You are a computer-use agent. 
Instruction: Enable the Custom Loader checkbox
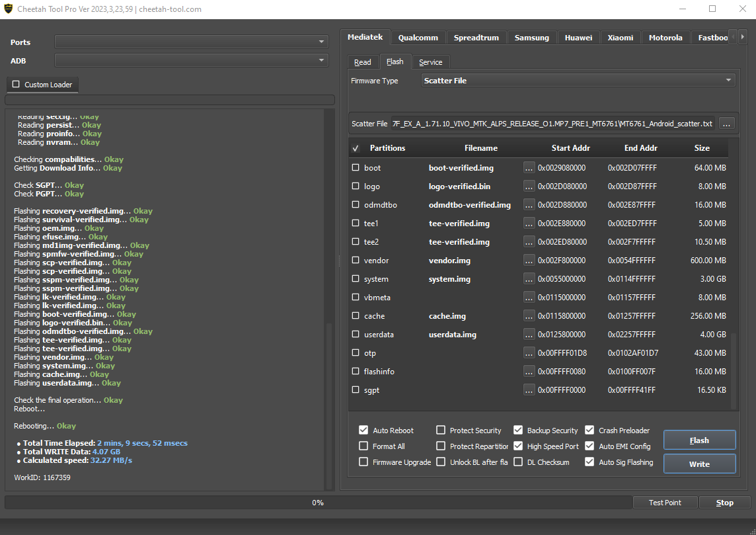click(16, 84)
